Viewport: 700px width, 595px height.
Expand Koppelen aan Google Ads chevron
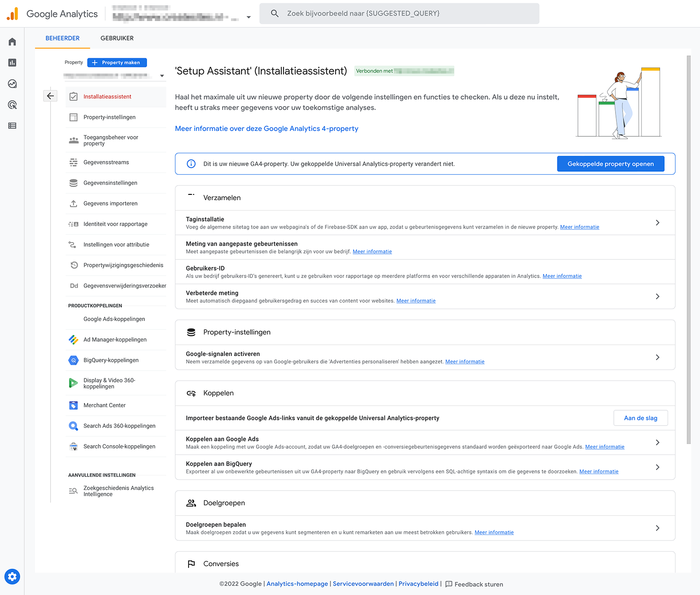(658, 443)
